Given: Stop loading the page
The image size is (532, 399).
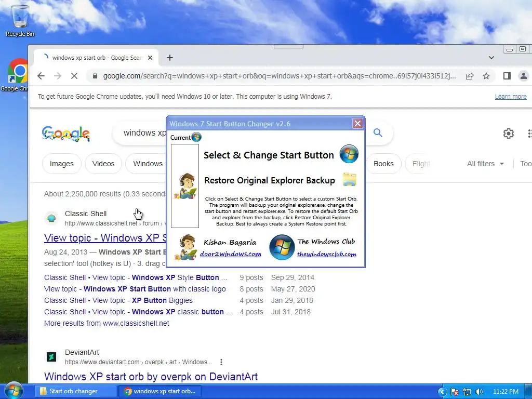Looking at the screenshot, I should coord(74,76).
